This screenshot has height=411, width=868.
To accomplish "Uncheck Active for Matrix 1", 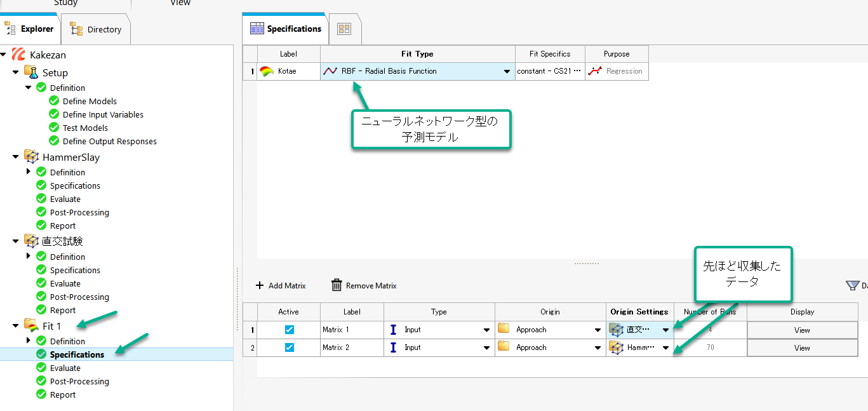I will pos(290,330).
